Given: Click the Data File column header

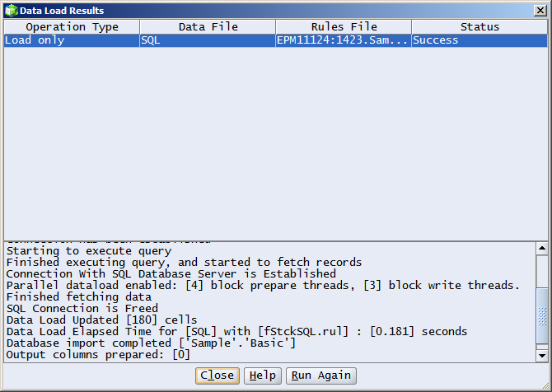Looking at the screenshot, I should coord(208,26).
